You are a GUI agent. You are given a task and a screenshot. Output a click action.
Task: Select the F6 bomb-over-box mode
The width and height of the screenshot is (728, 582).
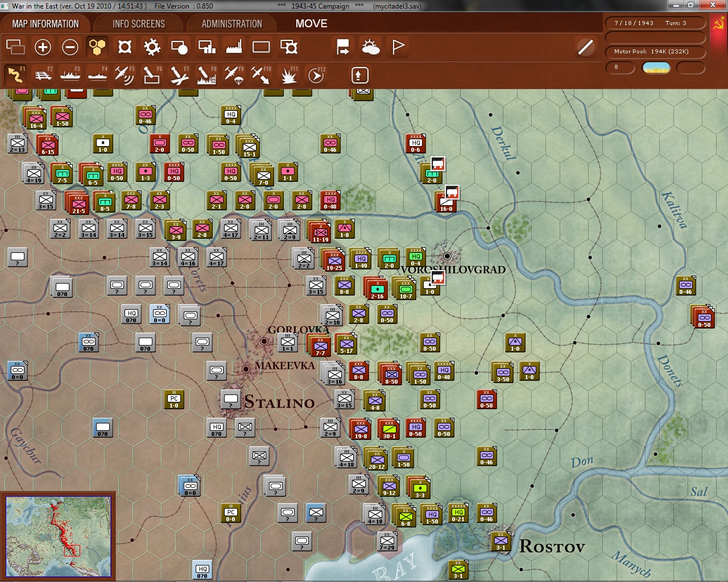(152, 75)
